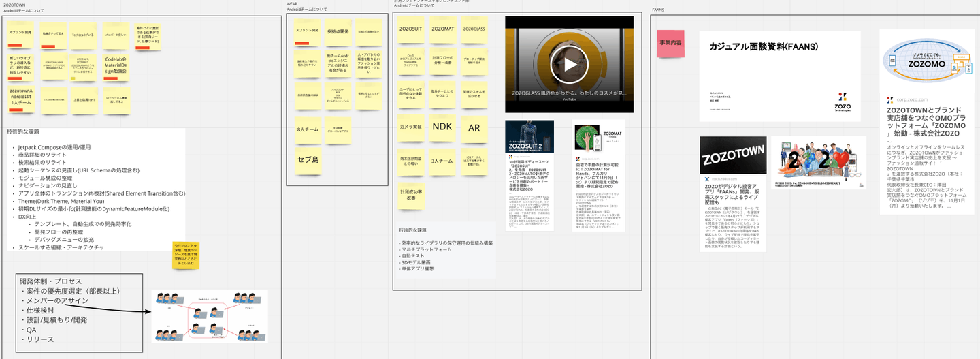Select the カメラ実装 sticky note

411,127
